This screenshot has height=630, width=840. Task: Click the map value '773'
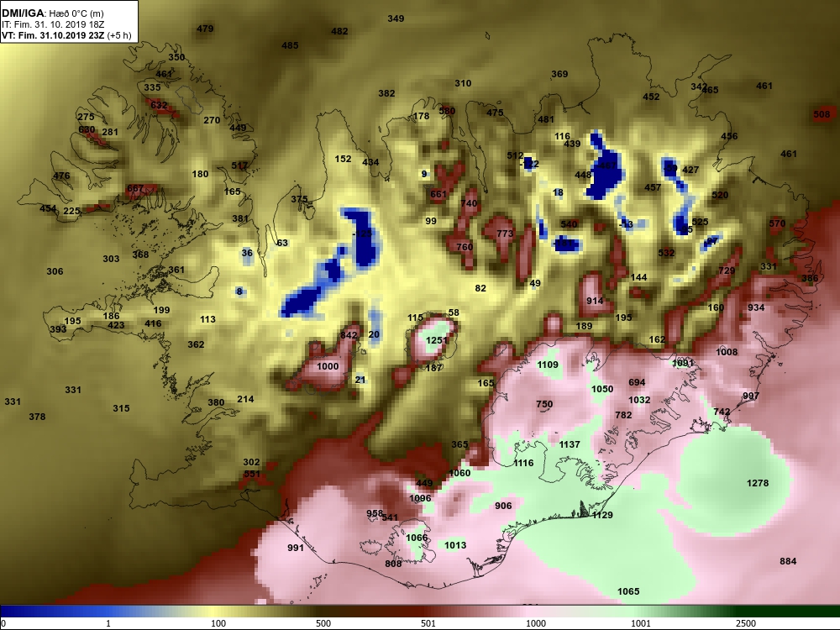(505, 234)
